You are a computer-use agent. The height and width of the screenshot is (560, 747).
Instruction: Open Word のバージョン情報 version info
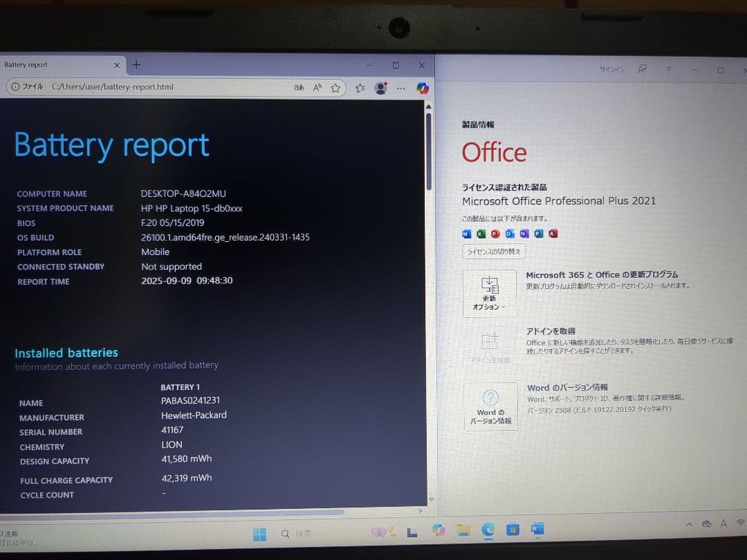point(490,406)
